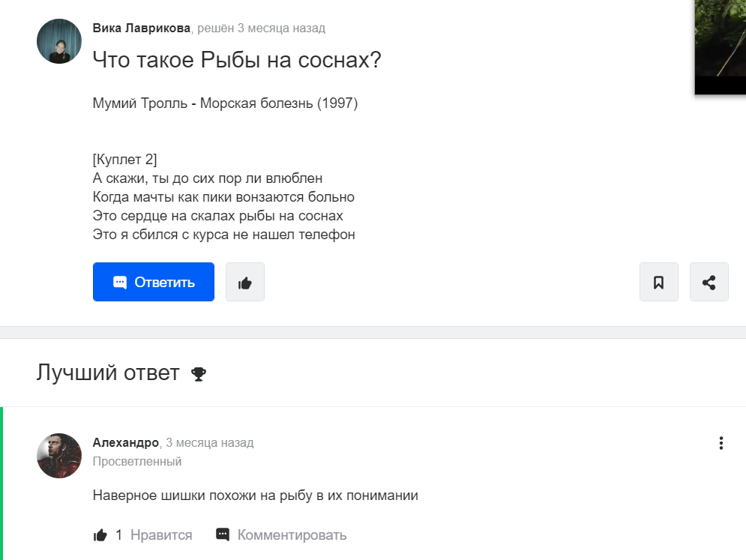Click the thumbs-up icon on the answer
746x560 pixels.
(100, 535)
